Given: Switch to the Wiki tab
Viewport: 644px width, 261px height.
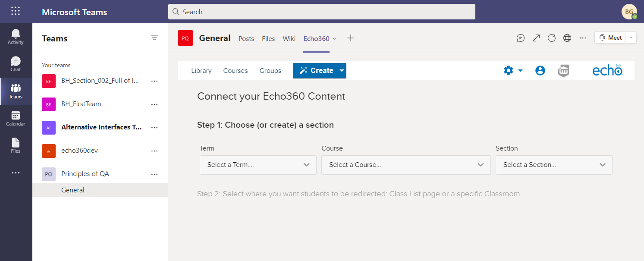Looking at the screenshot, I should (289, 38).
